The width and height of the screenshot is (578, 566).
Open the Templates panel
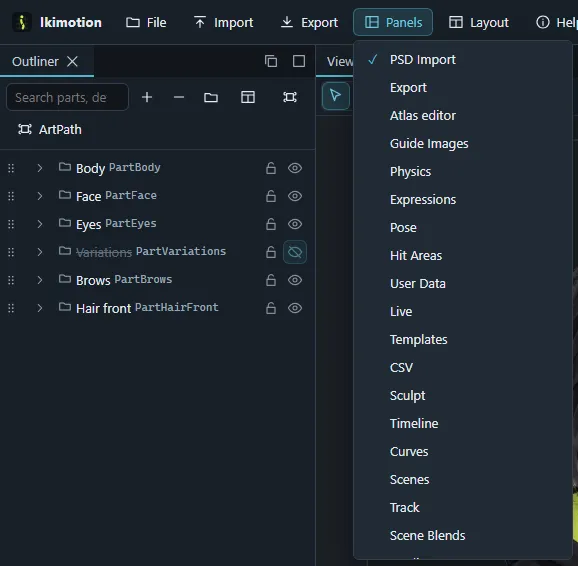pos(463,340)
